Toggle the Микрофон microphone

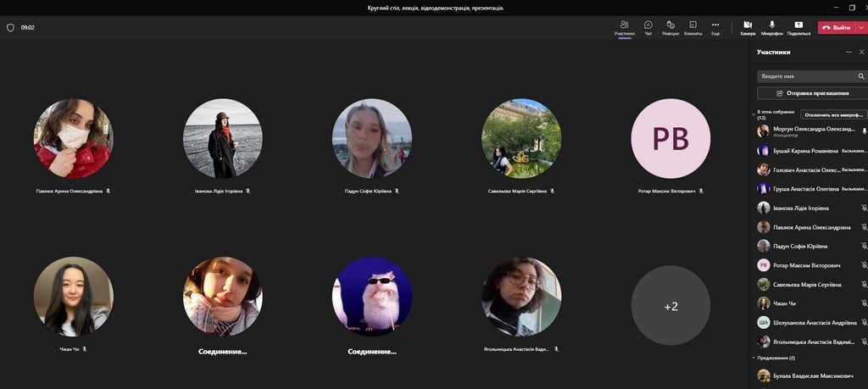click(x=772, y=27)
